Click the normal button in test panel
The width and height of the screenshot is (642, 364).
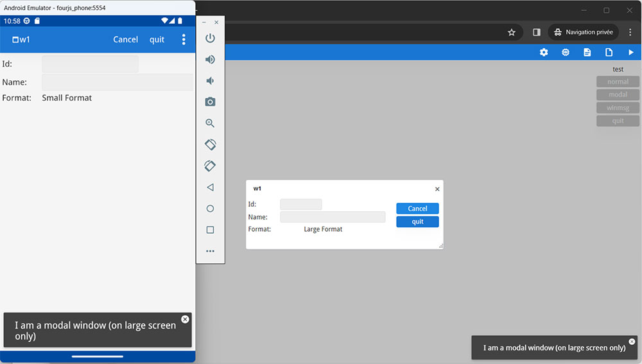pos(618,82)
